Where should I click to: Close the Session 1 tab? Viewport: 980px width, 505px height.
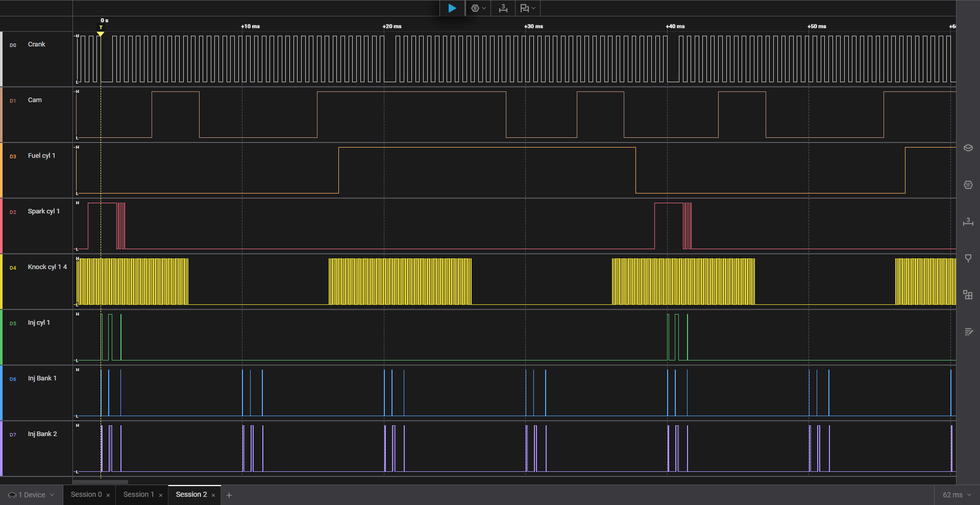pos(161,495)
